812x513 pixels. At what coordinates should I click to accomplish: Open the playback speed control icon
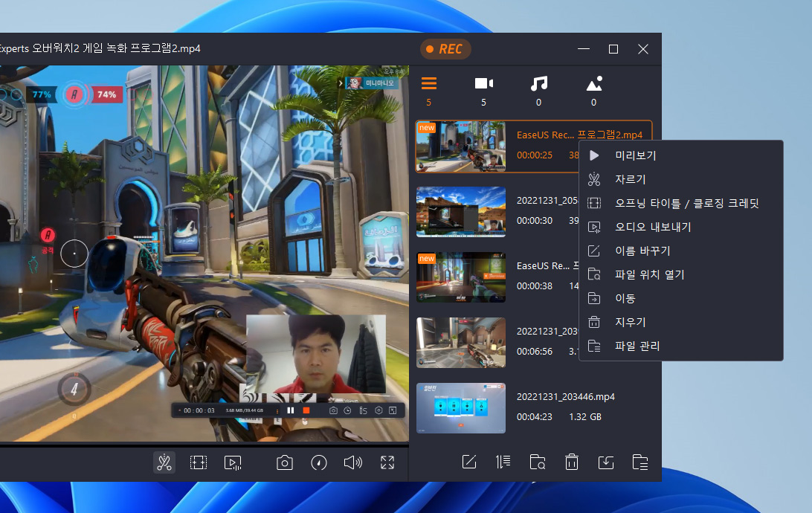(x=318, y=462)
